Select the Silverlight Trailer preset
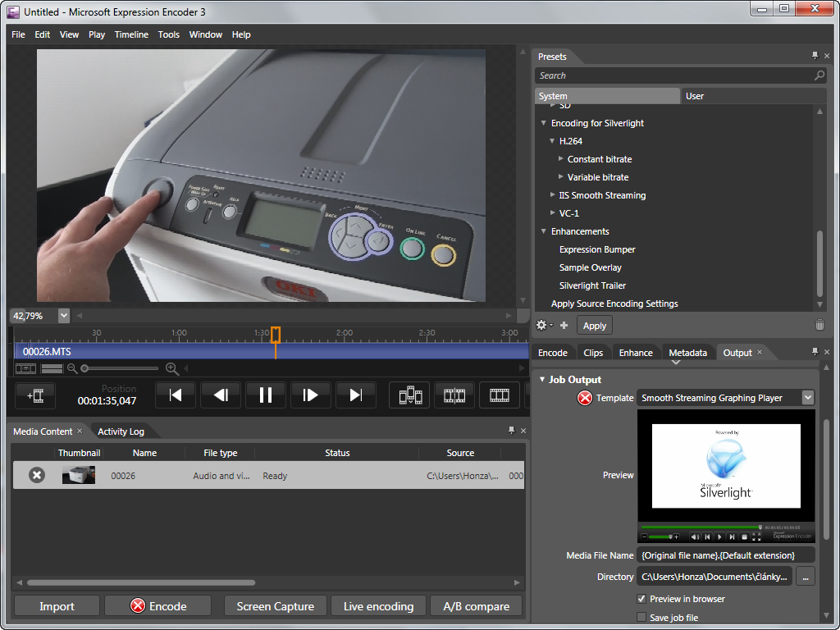The image size is (840, 630). pos(592,285)
